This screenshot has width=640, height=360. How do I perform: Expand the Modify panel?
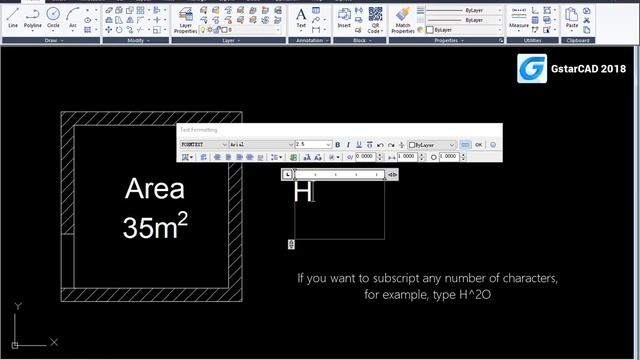[x=136, y=40]
